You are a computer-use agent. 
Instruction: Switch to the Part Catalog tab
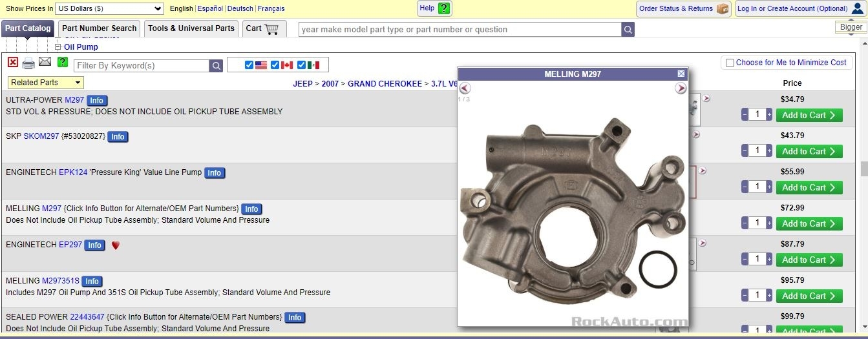tap(28, 29)
